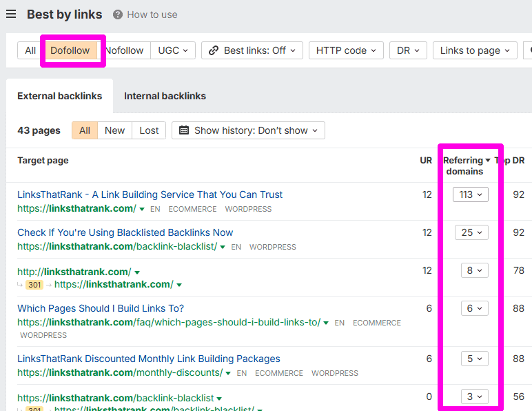This screenshot has height=411, width=532.
Task: Open the DR filter dropdown
Action: 408,50
